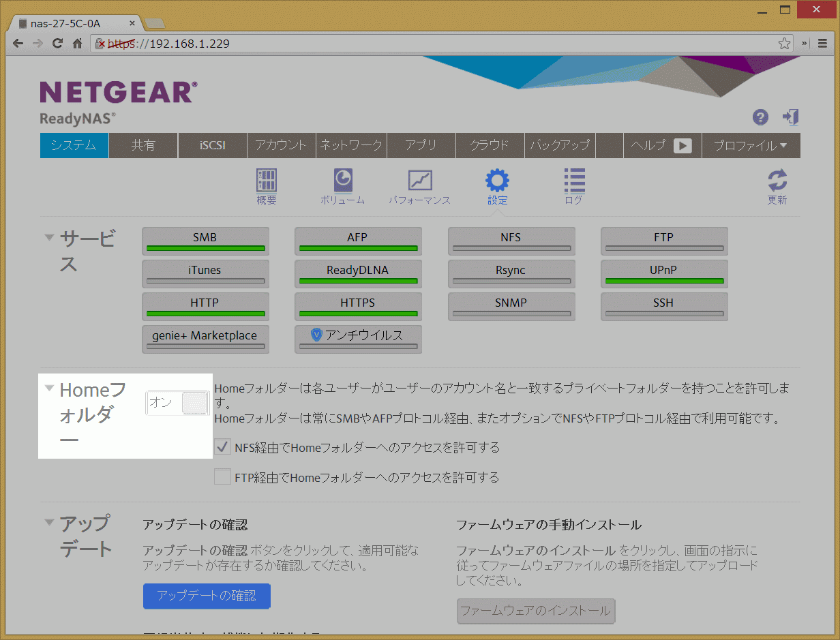
Task: Click the logout door icon
Action: (790, 117)
